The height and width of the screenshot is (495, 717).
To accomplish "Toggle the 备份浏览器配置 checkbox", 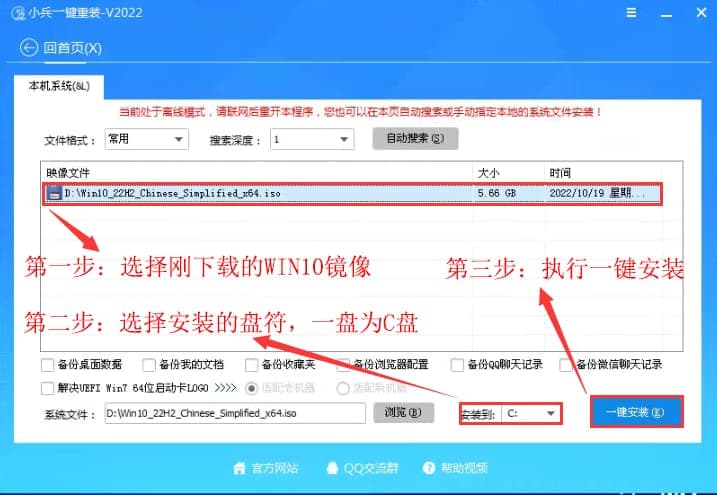I will point(343,365).
